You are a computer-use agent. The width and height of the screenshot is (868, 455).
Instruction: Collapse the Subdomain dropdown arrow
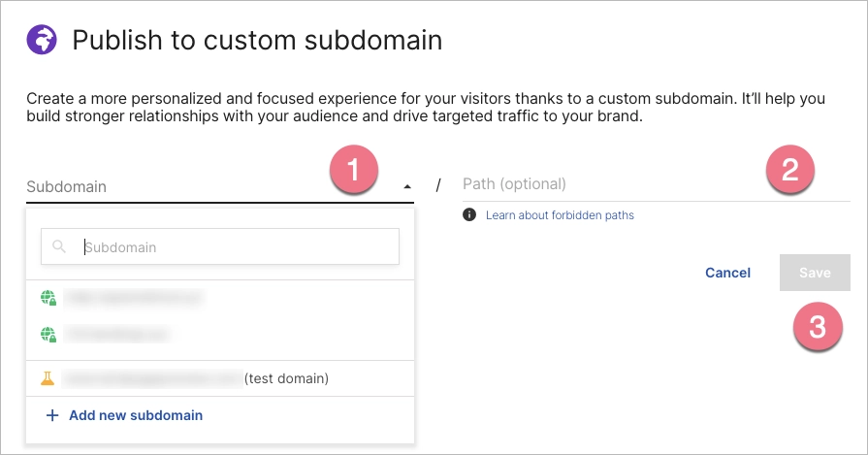click(x=407, y=186)
